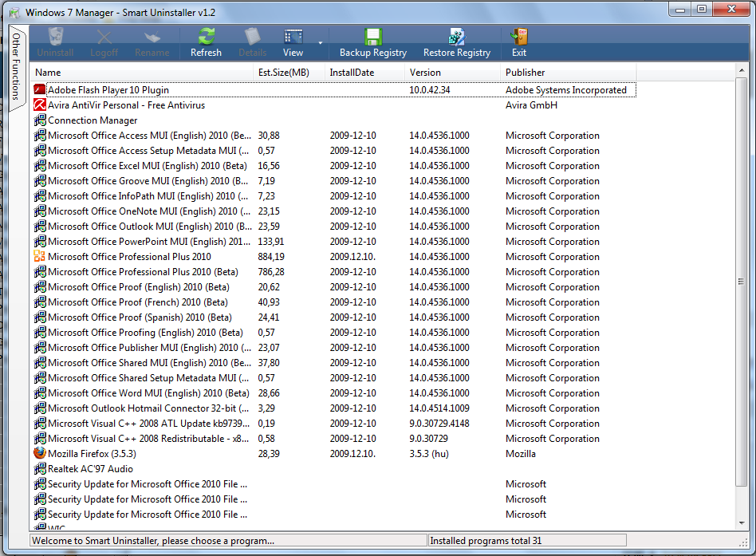Select the Connection Manager icon
Viewport: 756px width, 556px height.
point(40,120)
